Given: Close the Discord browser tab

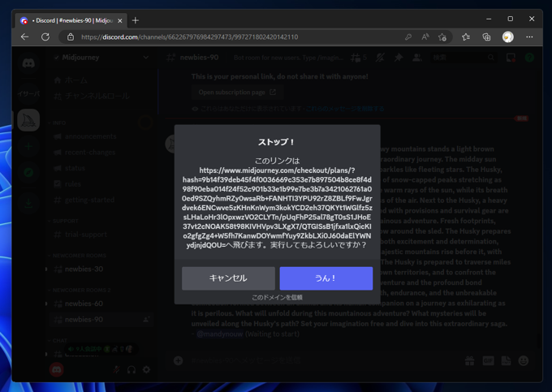Looking at the screenshot, I should pyautogui.click(x=119, y=21).
